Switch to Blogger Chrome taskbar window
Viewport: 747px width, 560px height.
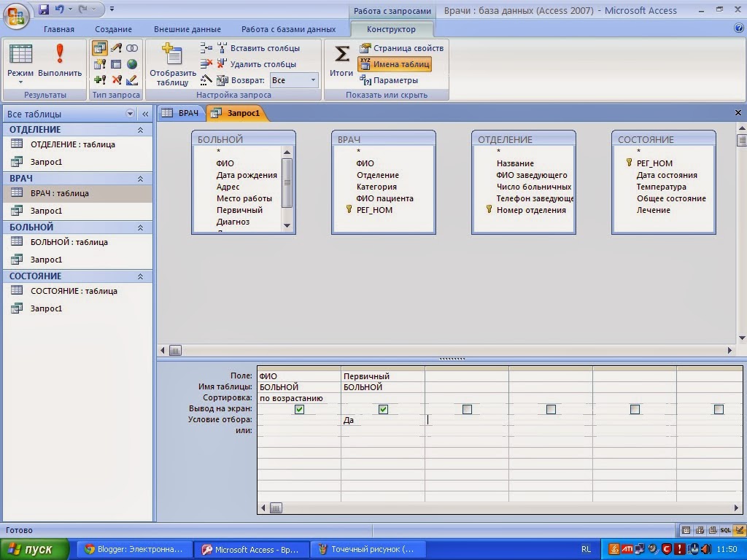(134, 550)
